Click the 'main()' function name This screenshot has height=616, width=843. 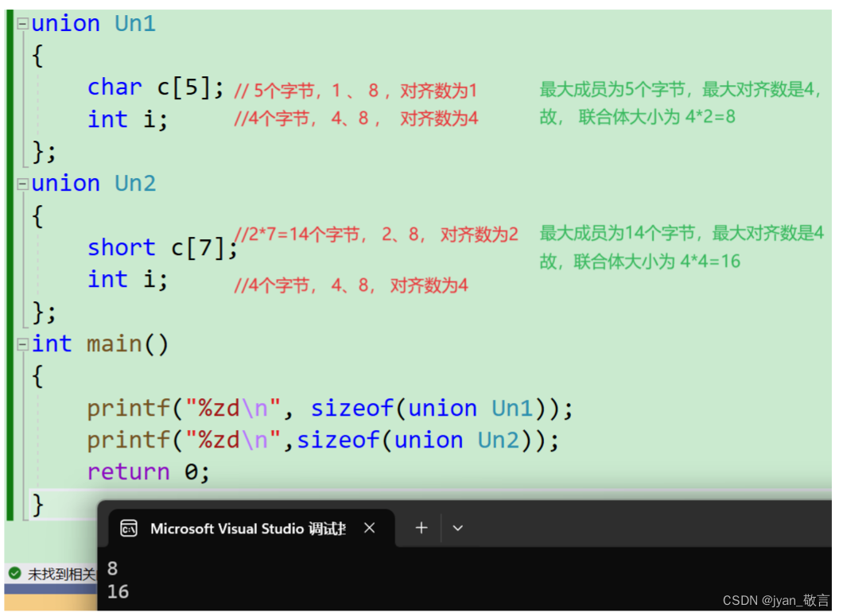click(x=128, y=344)
